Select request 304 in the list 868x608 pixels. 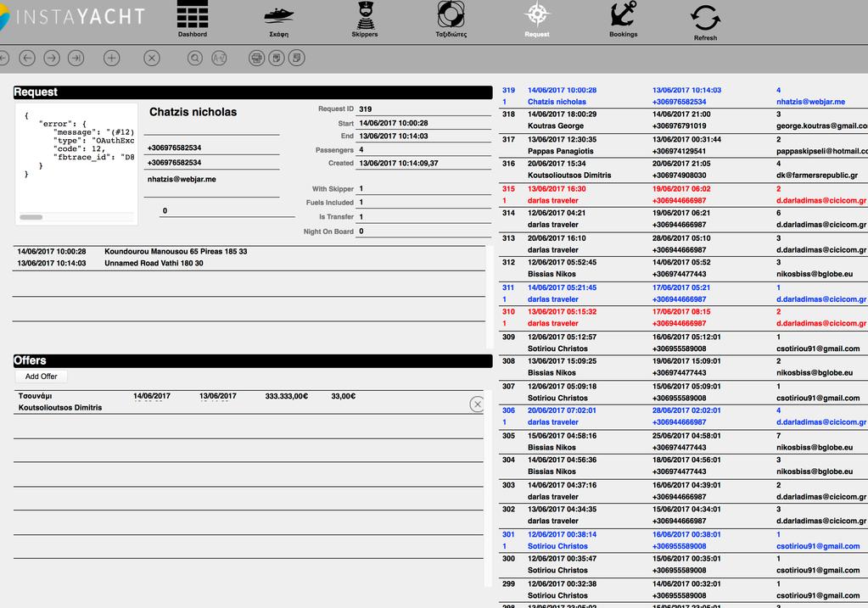click(x=683, y=466)
